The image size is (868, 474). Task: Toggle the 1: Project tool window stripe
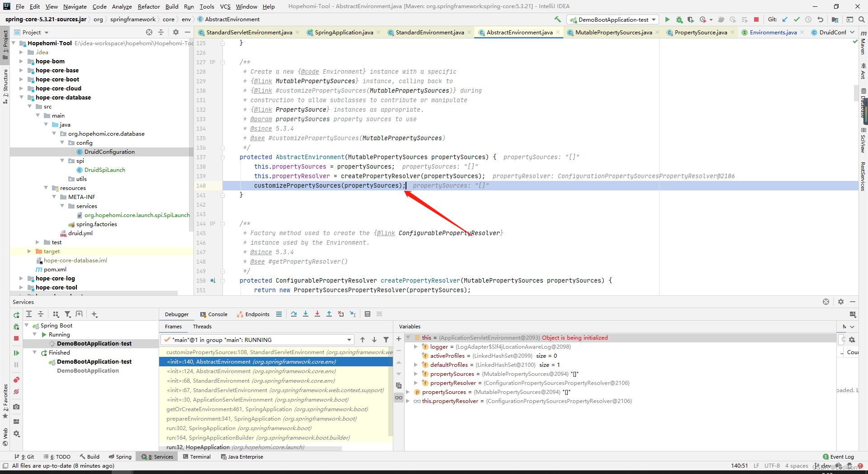[x=5, y=42]
